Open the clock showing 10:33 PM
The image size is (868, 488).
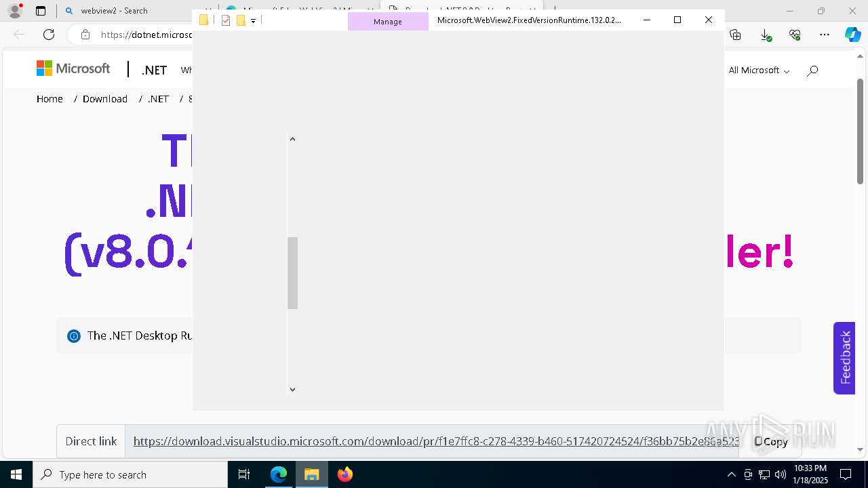(810, 474)
